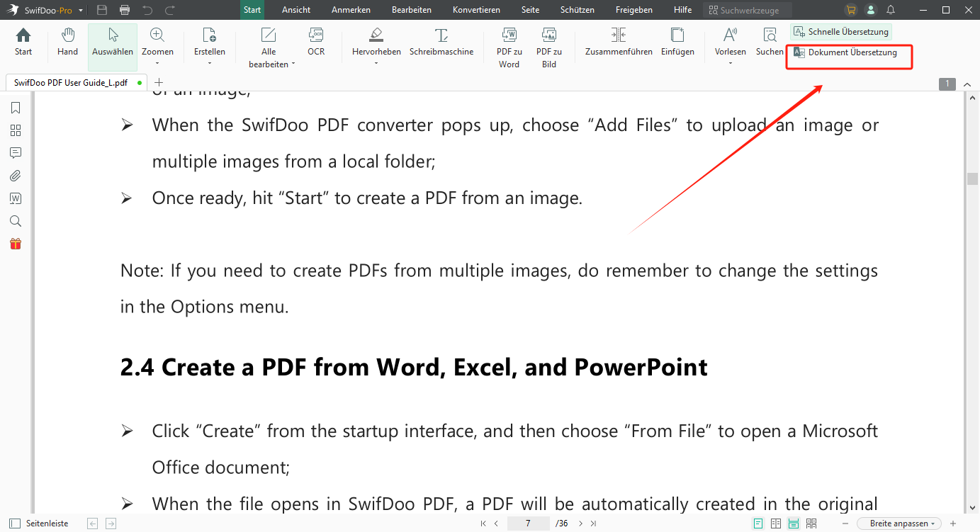Image resolution: width=980 pixels, height=532 pixels.
Task: Go to the previous page
Action: [x=496, y=523]
